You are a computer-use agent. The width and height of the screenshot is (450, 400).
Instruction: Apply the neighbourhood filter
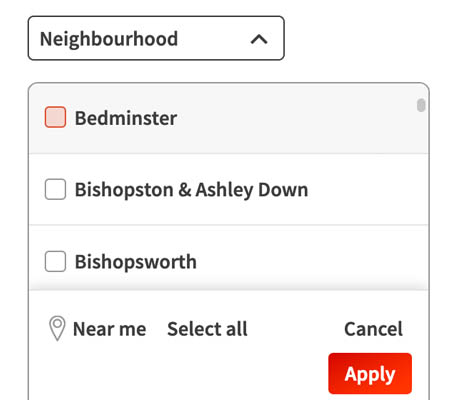370,374
